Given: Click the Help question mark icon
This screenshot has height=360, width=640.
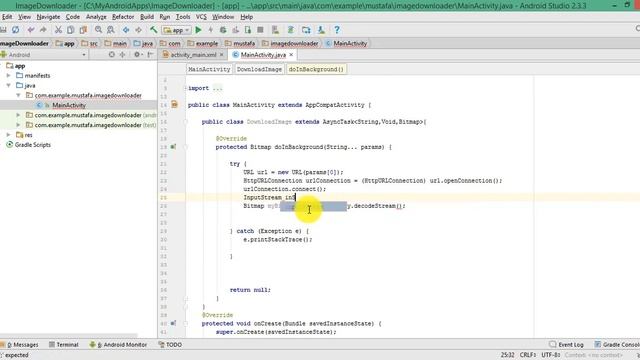Looking at the screenshot, I should [337, 30].
